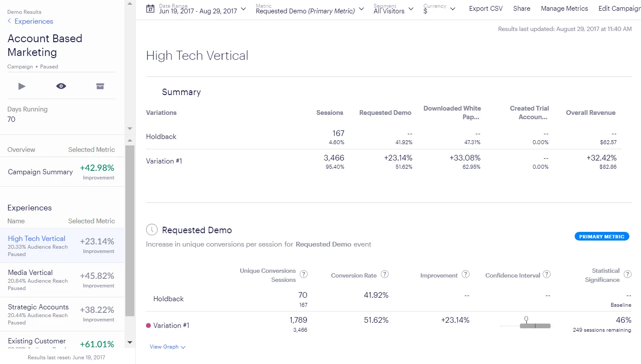Image resolution: width=641 pixels, height=364 pixels.
Task: Click the Requested Demo column header in Summary
Action: coord(385,113)
